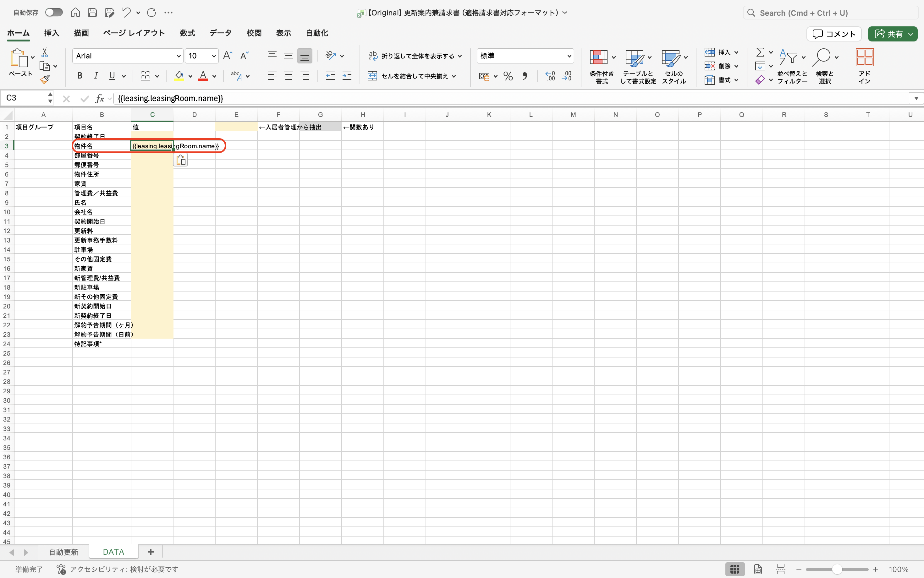
Task: Click the 共有 share button
Action: (x=892, y=34)
